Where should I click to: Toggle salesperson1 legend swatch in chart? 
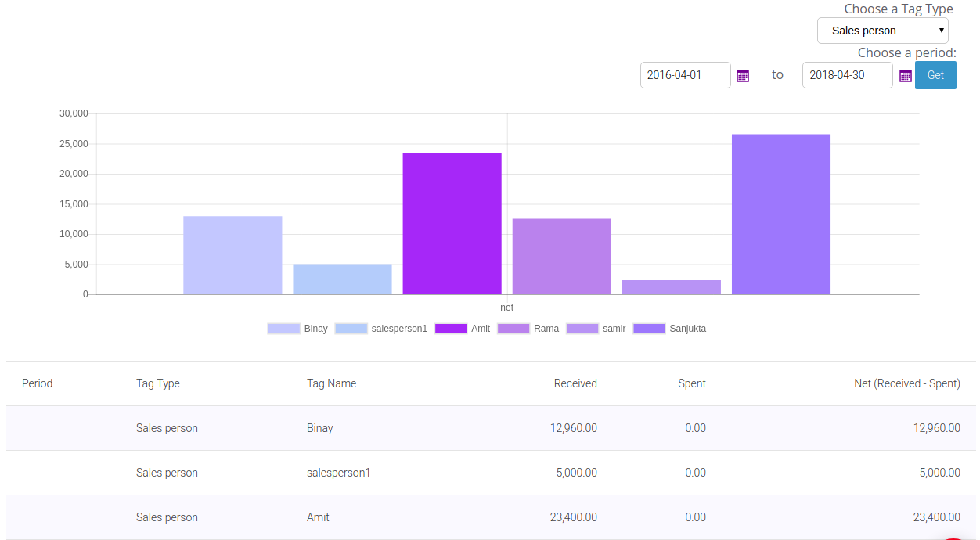pos(351,329)
